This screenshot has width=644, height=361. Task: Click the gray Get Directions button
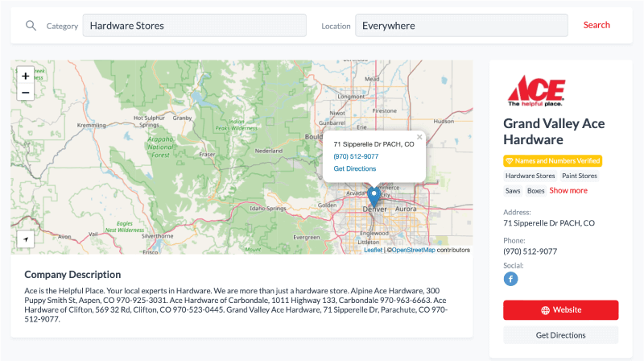pyautogui.click(x=560, y=335)
